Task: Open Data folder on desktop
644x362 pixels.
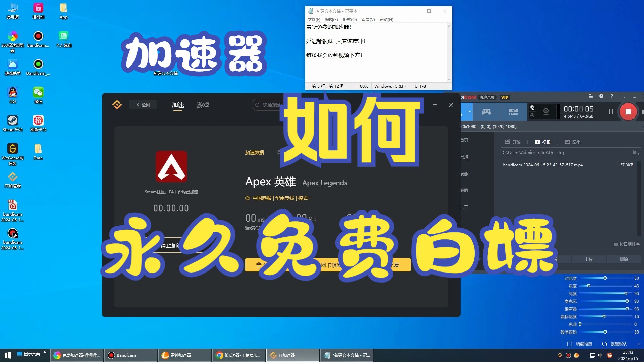Action: pyautogui.click(x=38, y=152)
